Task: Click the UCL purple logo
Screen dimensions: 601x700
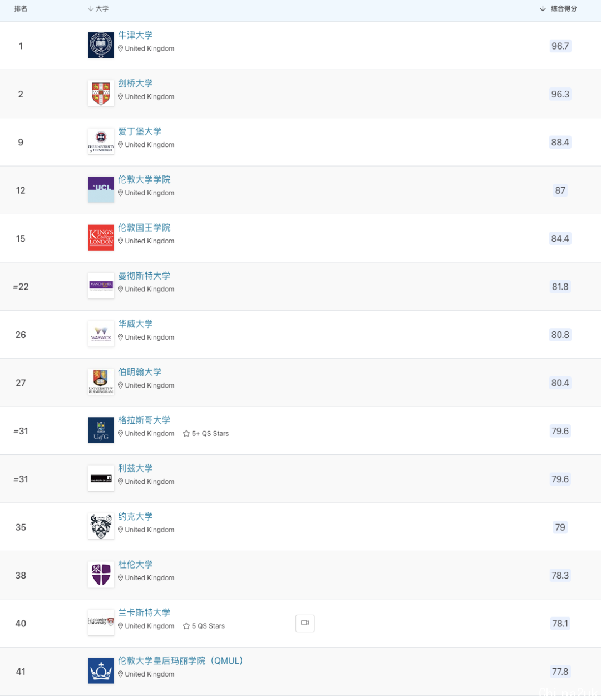Action: 101,190
